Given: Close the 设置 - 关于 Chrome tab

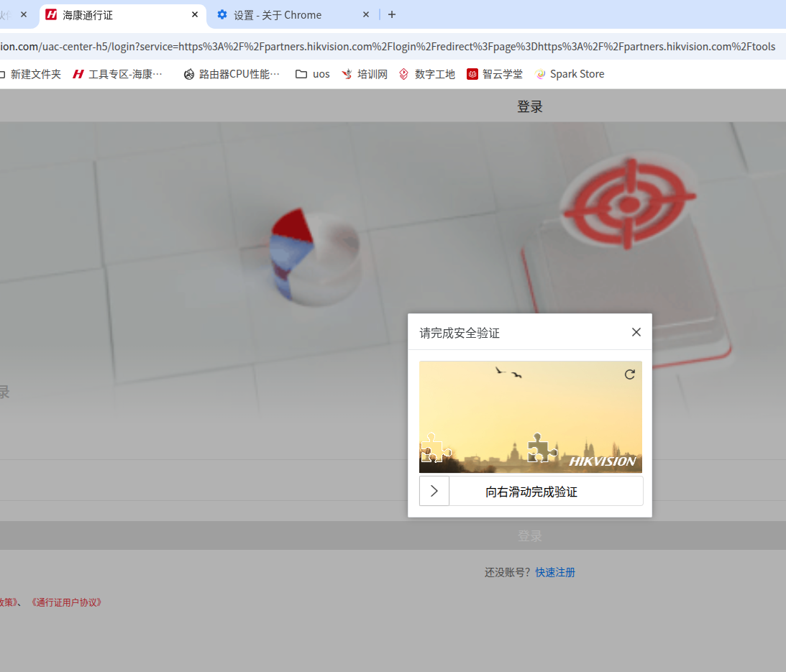Looking at the screenshot, I should [x=366, y=15].
